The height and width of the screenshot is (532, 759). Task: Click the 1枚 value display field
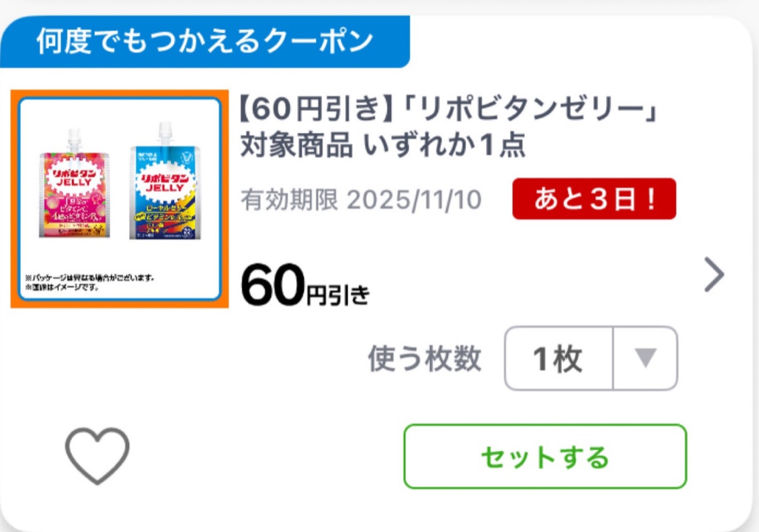558,358
